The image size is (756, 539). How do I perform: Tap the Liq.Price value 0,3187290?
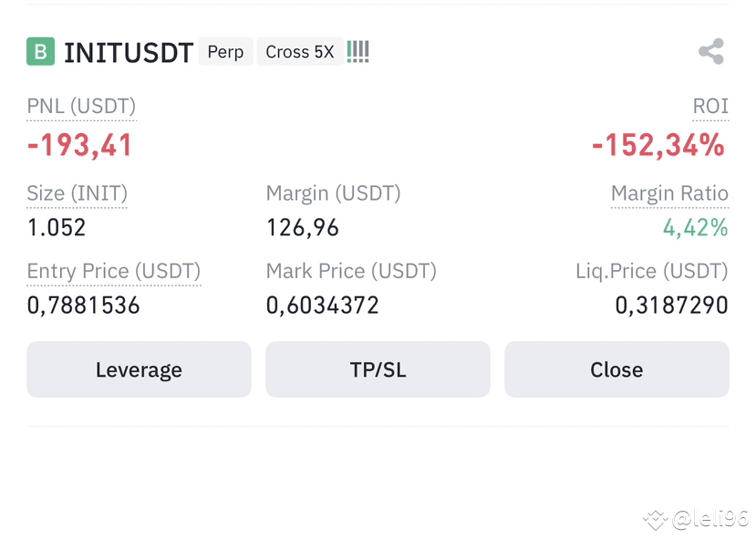[671, 306]
